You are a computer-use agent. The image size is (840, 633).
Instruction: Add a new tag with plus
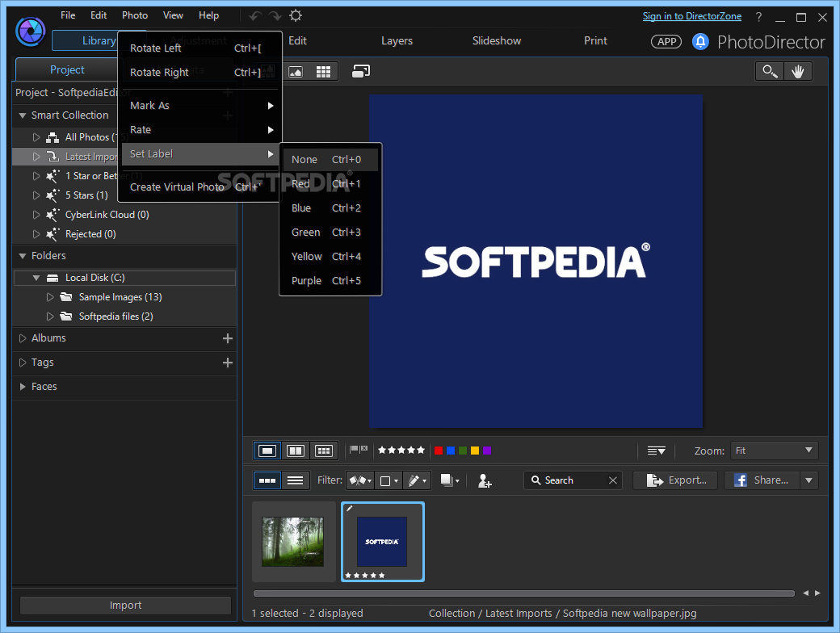click(x=228, y=363)
